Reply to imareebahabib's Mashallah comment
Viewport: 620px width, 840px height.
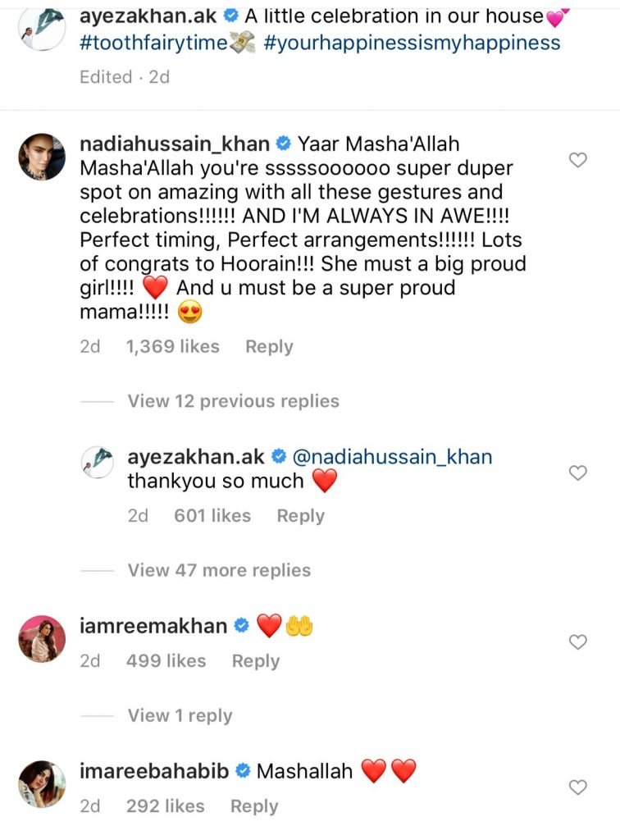(254, 806)
